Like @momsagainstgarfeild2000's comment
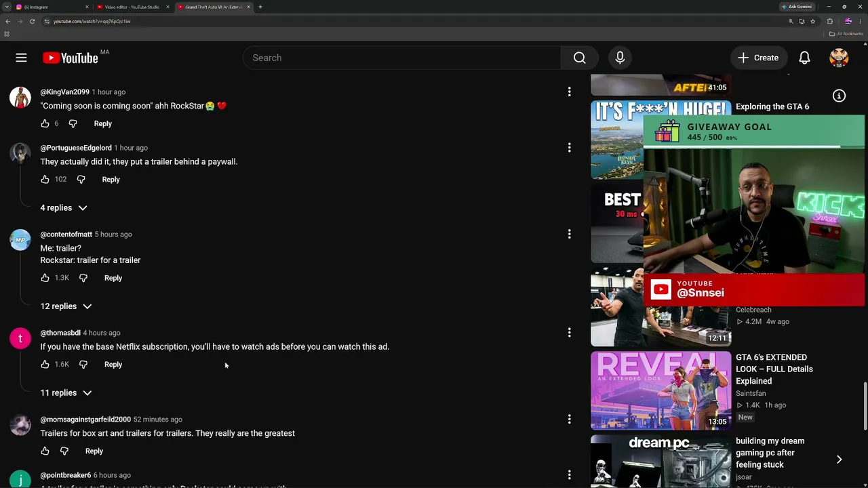Screen dimensions: 868x488 45,451
